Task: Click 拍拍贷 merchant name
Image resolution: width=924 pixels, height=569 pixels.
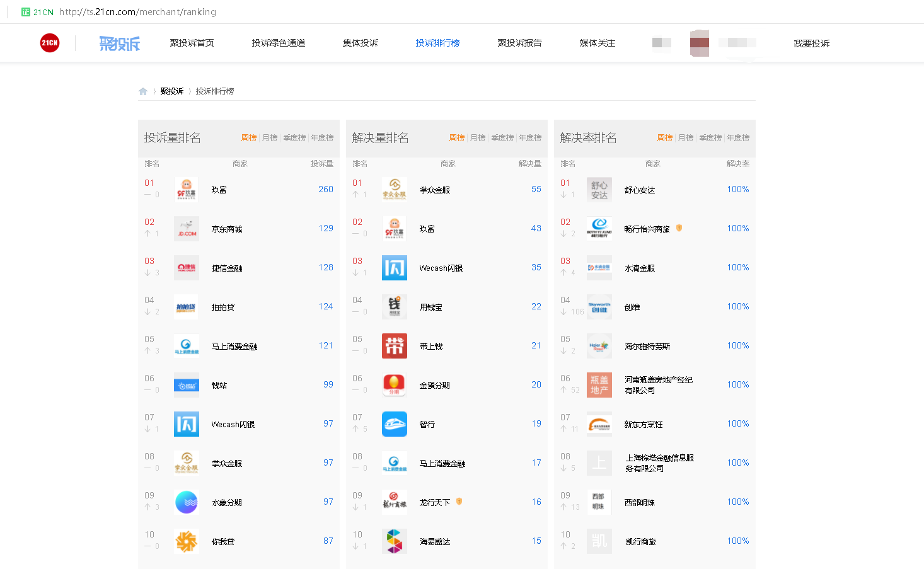Action: 223,307
